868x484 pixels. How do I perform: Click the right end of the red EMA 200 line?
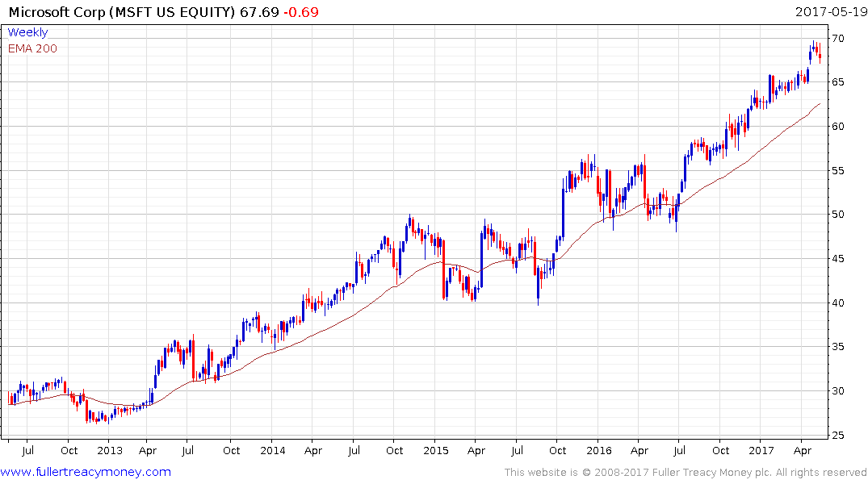820,103
